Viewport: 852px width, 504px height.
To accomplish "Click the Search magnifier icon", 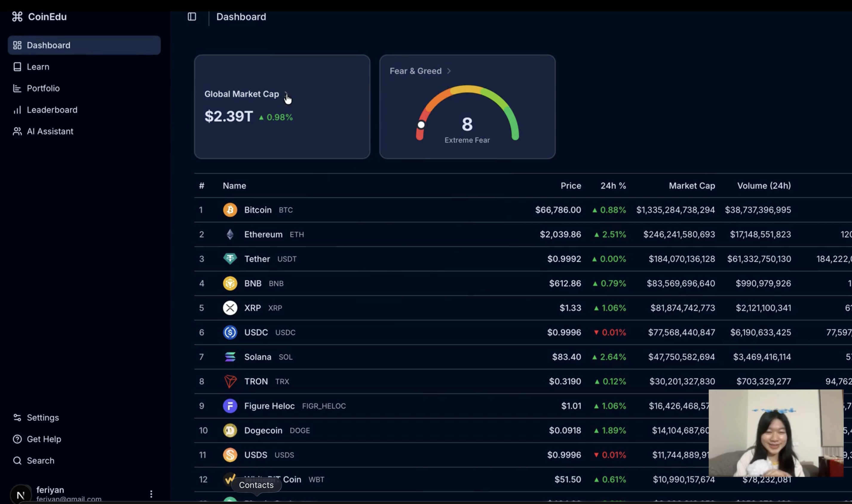I will click(x=17, y=461).
